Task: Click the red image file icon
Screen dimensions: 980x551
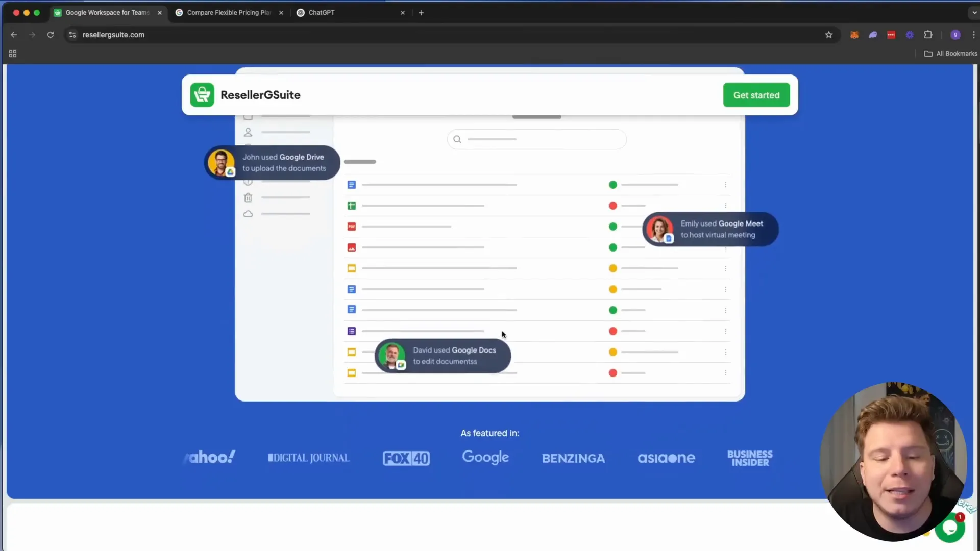Action: coord(352,247)
